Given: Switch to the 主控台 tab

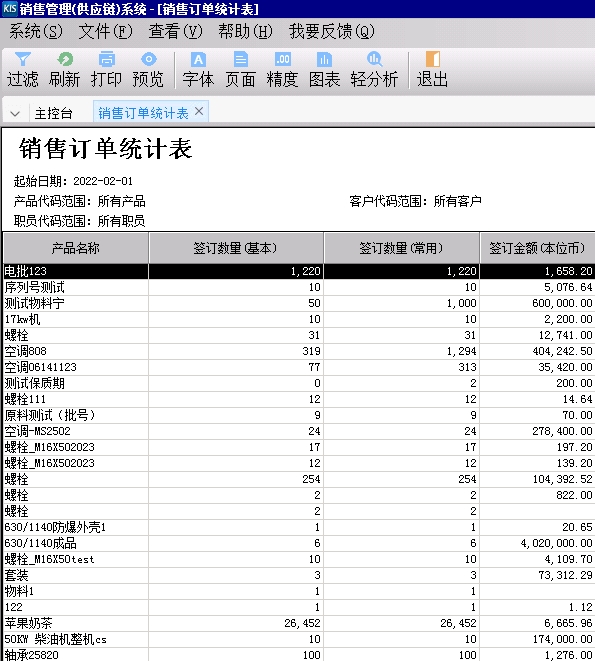Looking at the screenshot, I should 54,113.
